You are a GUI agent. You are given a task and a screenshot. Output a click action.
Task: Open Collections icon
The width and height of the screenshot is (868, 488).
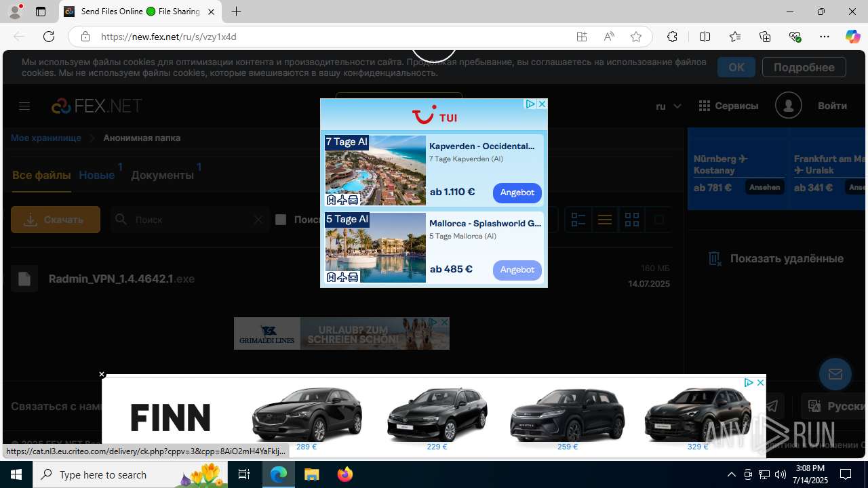click(765, 37)
